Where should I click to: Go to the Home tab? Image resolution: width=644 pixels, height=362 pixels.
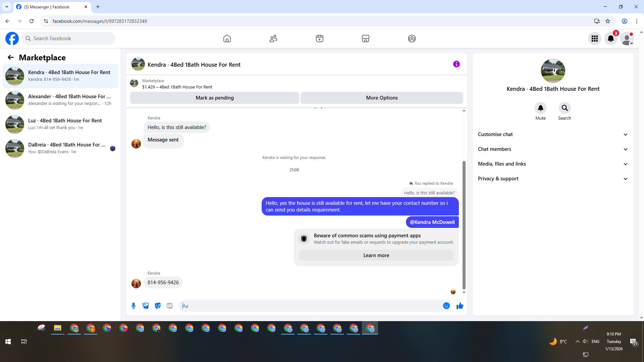click(x=227, y=39)
